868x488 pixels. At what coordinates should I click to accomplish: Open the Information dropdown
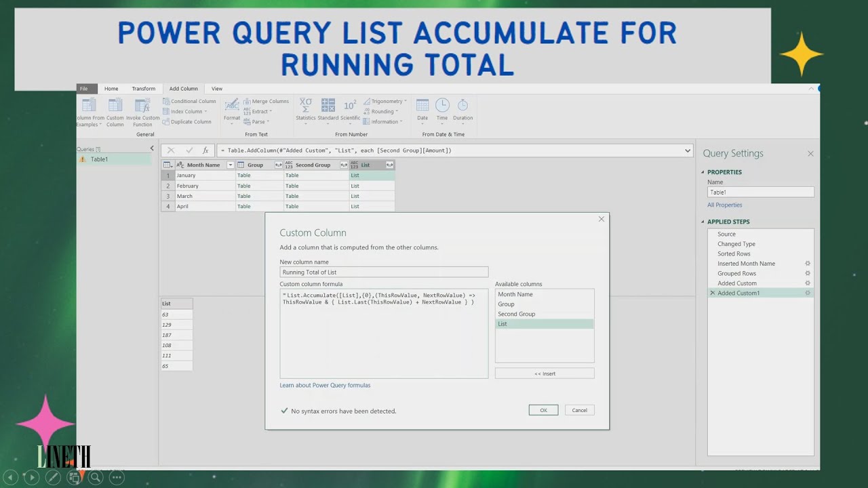coord(383,122)
